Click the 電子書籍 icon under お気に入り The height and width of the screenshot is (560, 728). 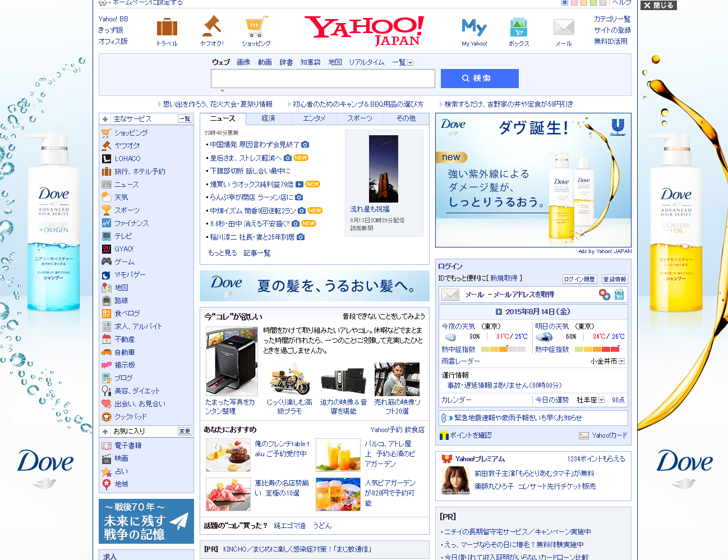106,446
